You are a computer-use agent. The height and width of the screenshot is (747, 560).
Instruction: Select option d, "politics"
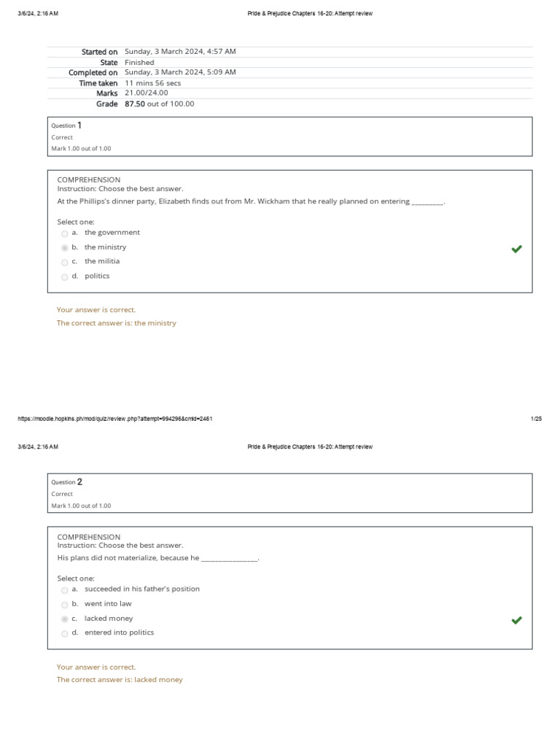[65, 277]
